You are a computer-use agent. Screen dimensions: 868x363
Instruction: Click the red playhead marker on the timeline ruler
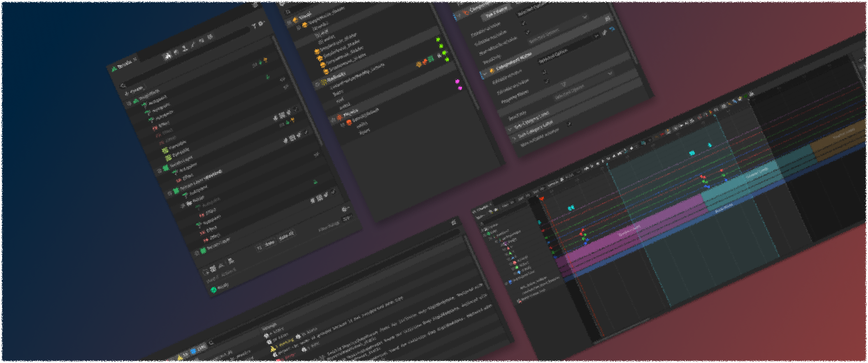[x=542, y=199]
